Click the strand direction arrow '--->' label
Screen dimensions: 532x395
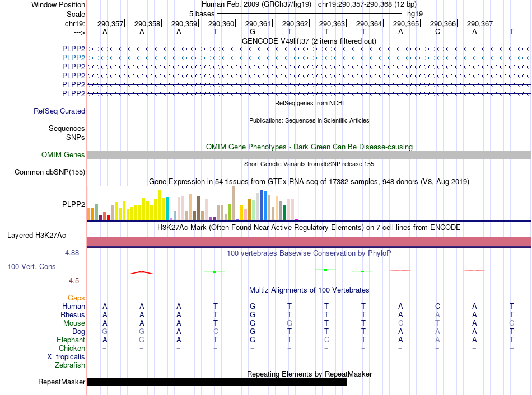click(80, 32)
